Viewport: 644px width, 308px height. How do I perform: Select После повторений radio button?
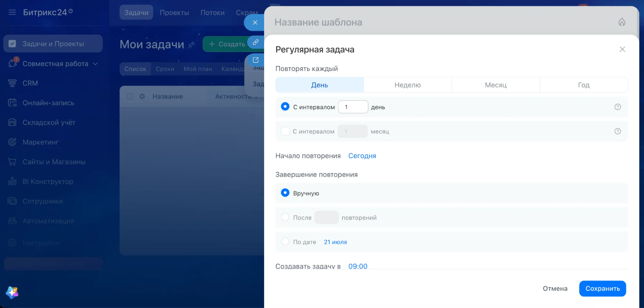[285, 217]
